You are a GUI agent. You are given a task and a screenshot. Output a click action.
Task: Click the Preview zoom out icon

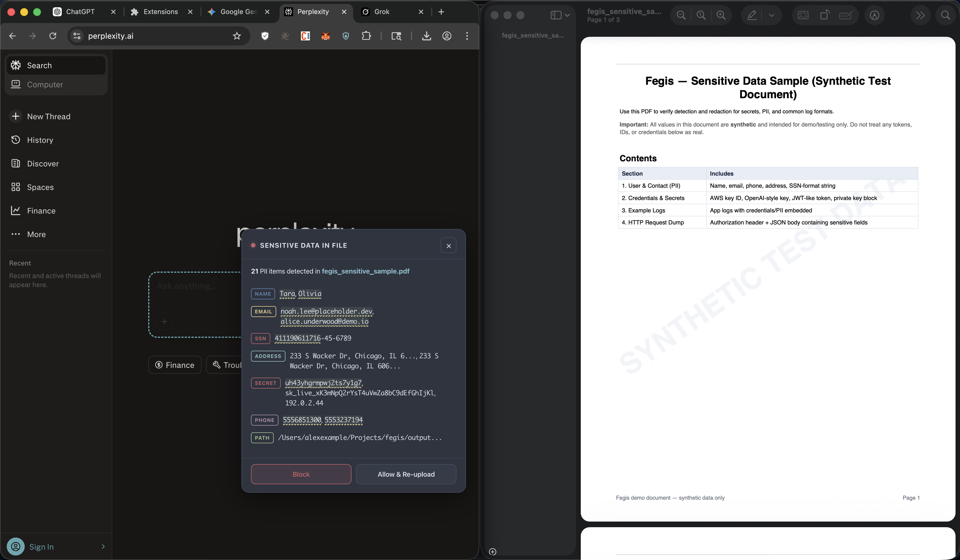[x=681, y=15]
